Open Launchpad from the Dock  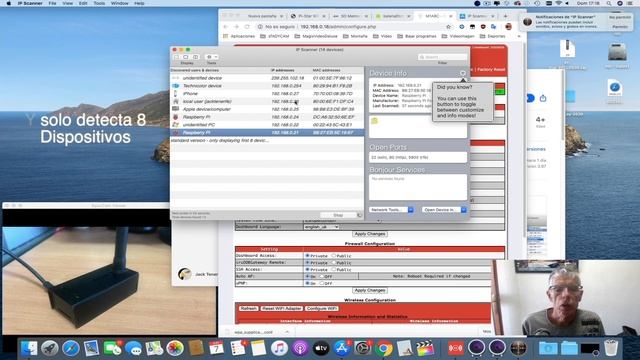click(x=50, y=348)
